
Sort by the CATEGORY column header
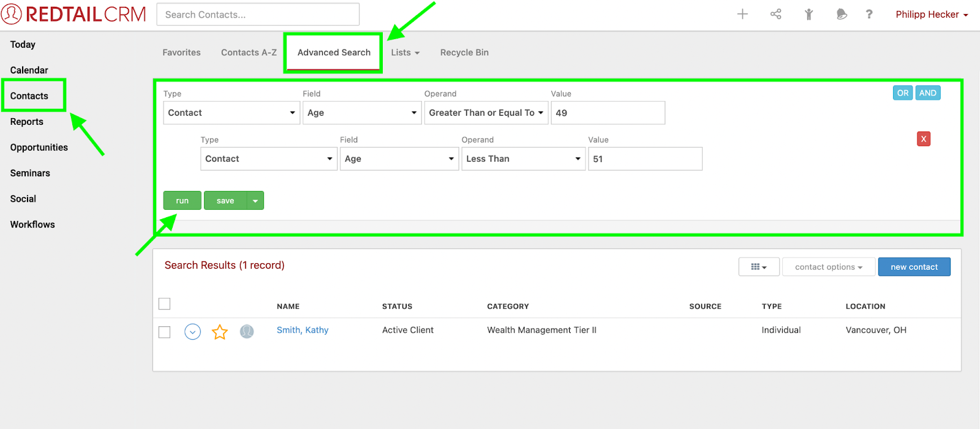(x=508, y=307)
